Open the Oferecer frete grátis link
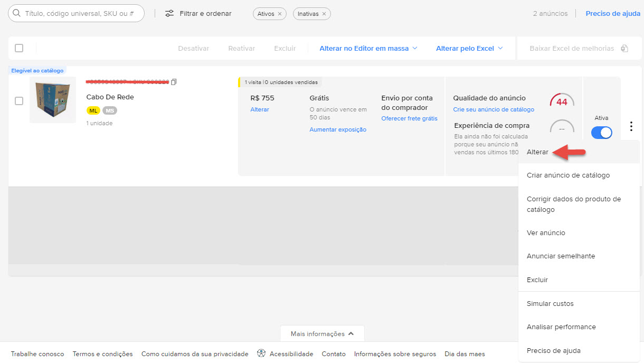The width and height of the screenshot is (644, 363). point(409,118)
